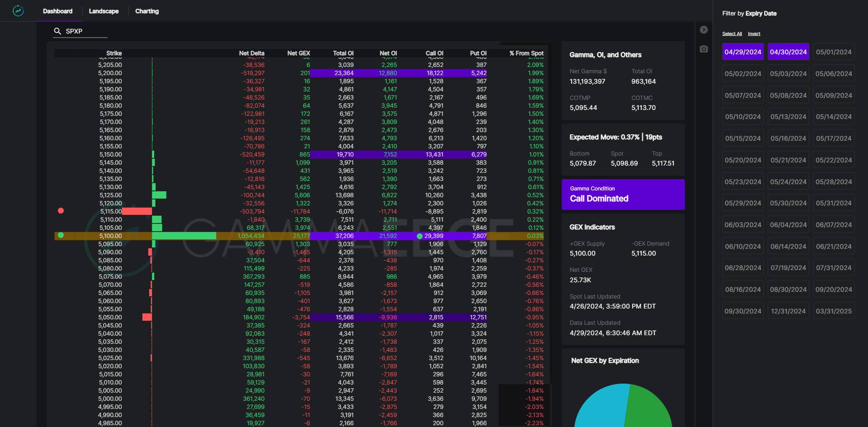Sort by the Net GEX column header
Viewport: 868px width, 427px height.
[x=298, y=53]
